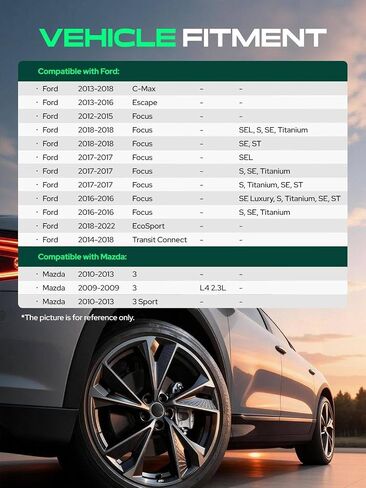Click 'Ford' in the Escape row

click(x=50, y=103)
